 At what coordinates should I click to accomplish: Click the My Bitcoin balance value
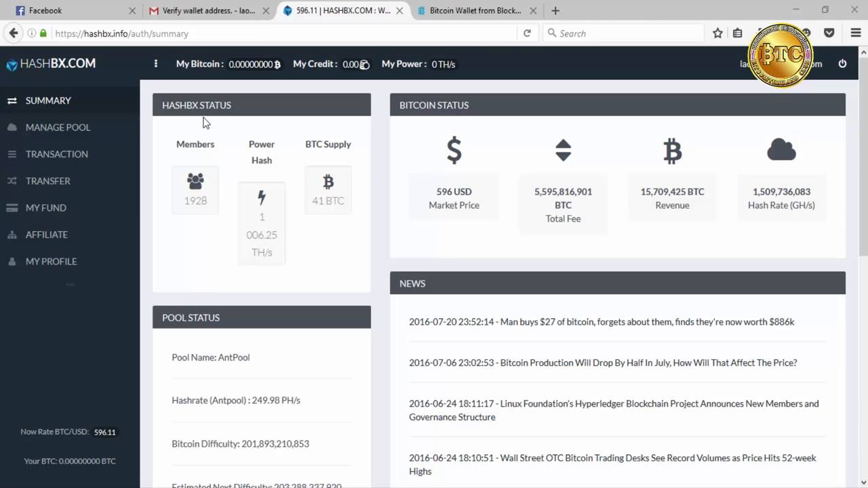click(254, 64)
